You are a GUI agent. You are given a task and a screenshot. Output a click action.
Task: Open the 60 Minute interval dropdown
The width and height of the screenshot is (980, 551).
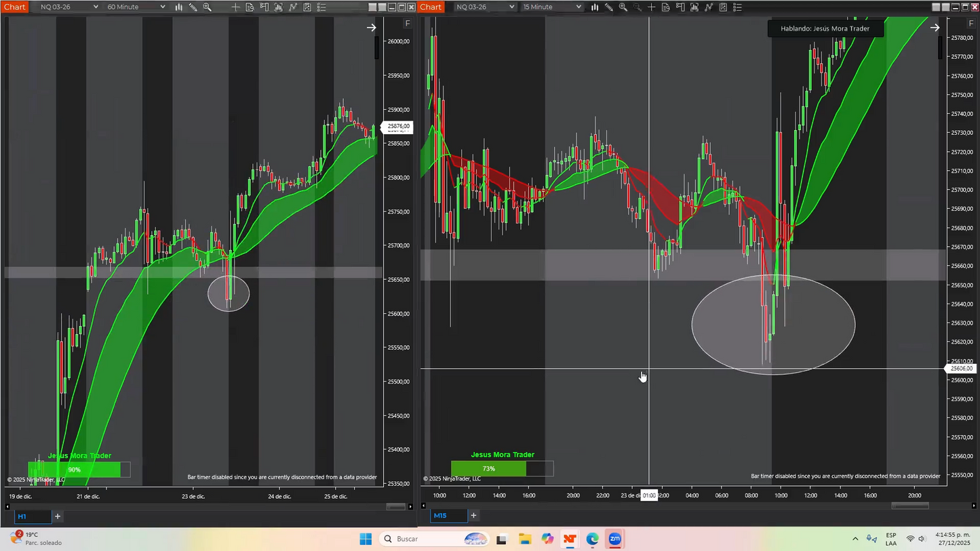tap(133, 7)
